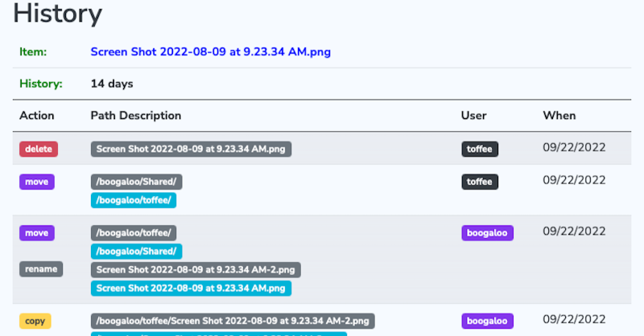Open the Screen Shot 2022-08-09 item link
Viewport: 644px width, 336px height.
click(210, 52)
